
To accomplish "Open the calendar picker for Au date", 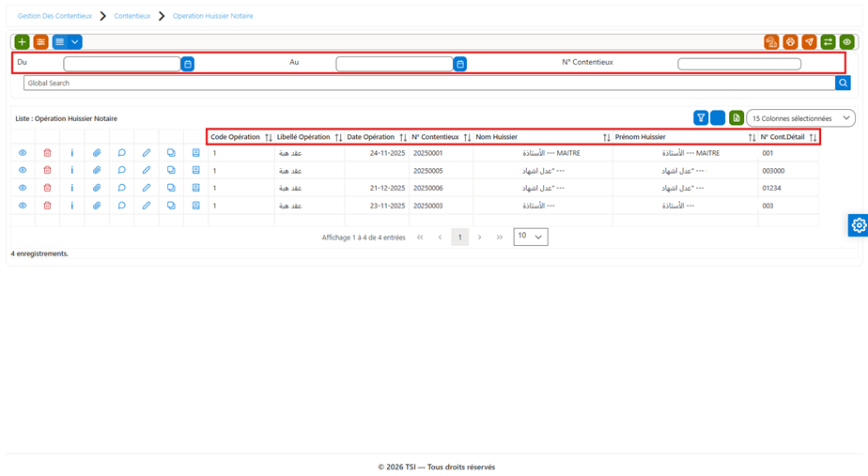I will coord(460,64).
